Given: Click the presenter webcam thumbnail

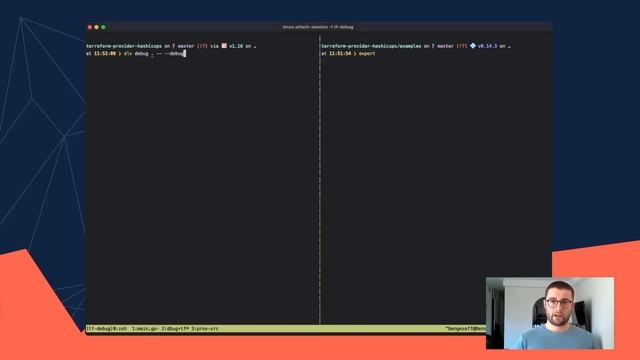Looking at the screenshot, I should point(550,313).
